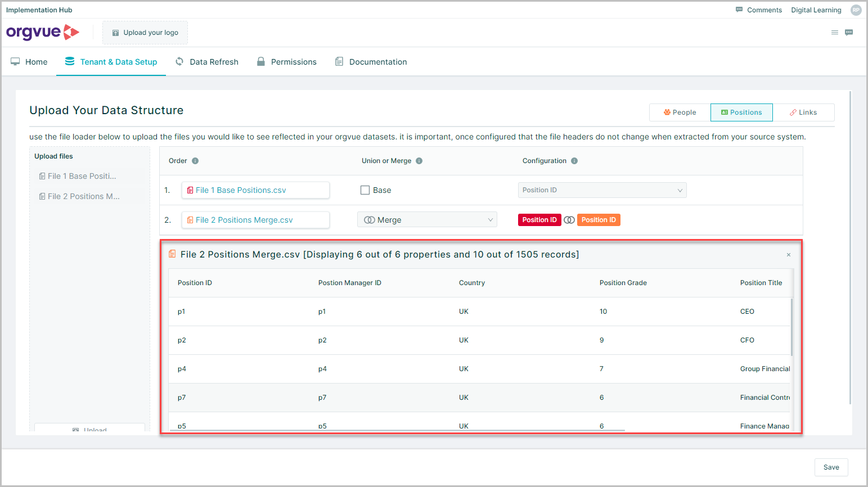Switch to the Home tab

tap(29, 62)
